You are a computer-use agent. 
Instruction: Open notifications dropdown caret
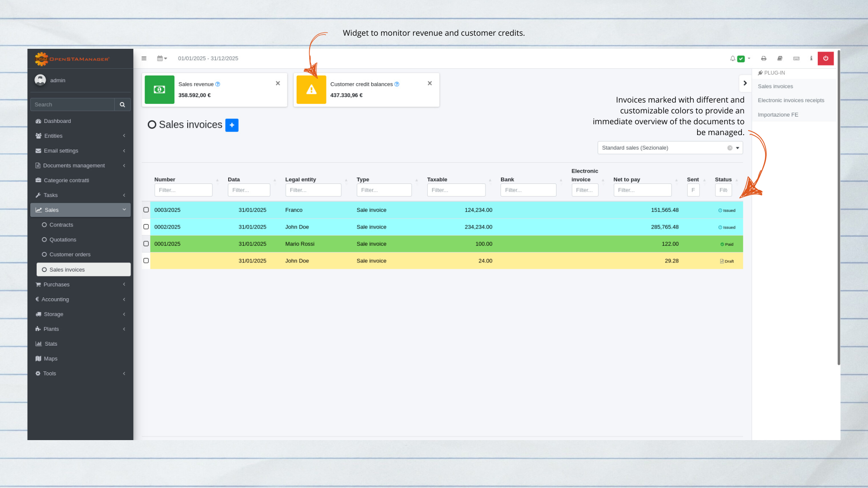[749, 58]
